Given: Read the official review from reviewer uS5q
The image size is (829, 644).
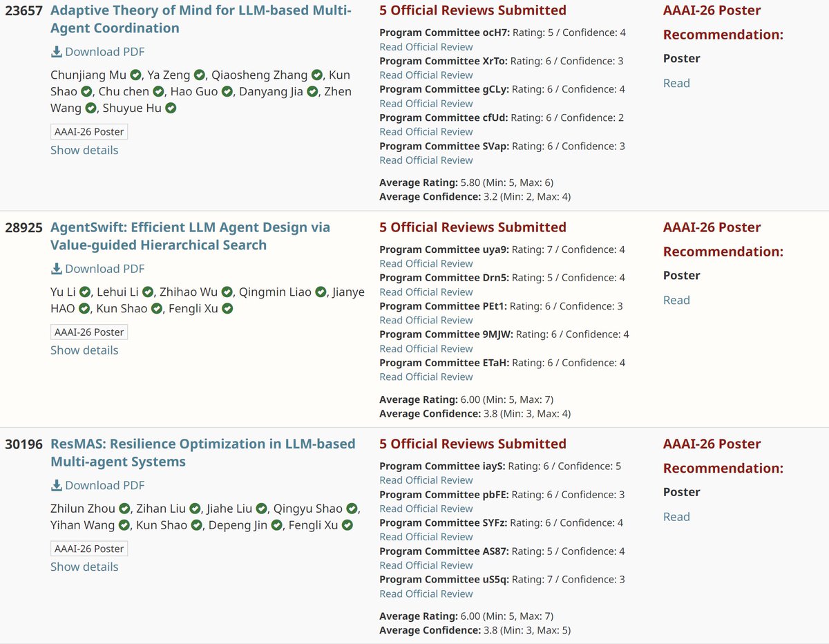Looking at the screenshot, I should click(x=426, y=593).
